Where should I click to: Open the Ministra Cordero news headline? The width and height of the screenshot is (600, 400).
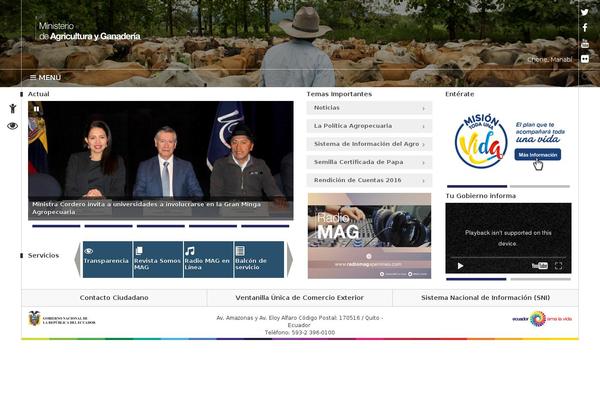(x=147, y=208)
